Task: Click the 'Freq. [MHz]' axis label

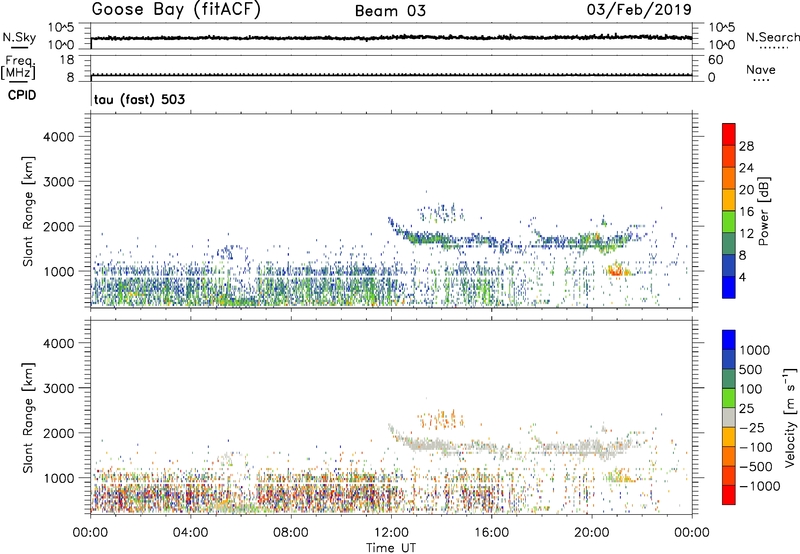Action: coord(18,67)
